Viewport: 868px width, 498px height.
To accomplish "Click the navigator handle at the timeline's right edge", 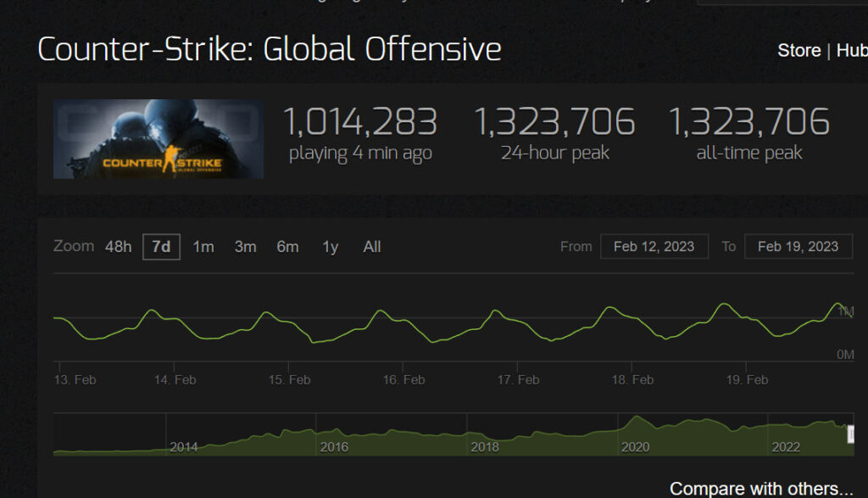I will pos(849,434).
